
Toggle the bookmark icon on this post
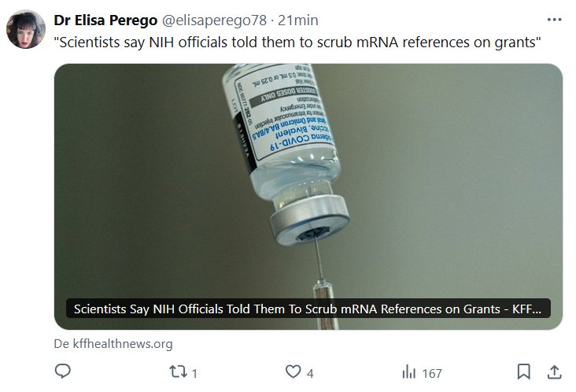click(523, 372)
